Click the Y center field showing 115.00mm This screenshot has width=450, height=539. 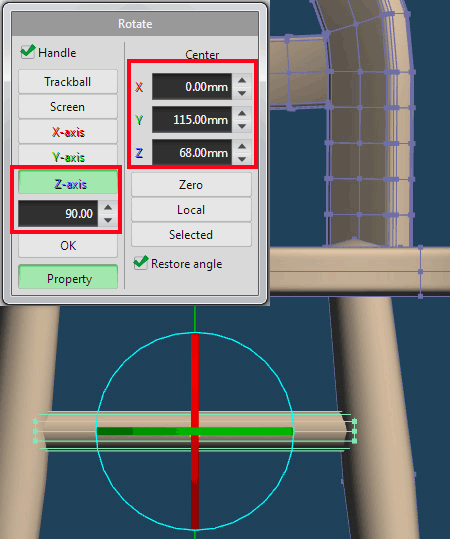(192, 120)
